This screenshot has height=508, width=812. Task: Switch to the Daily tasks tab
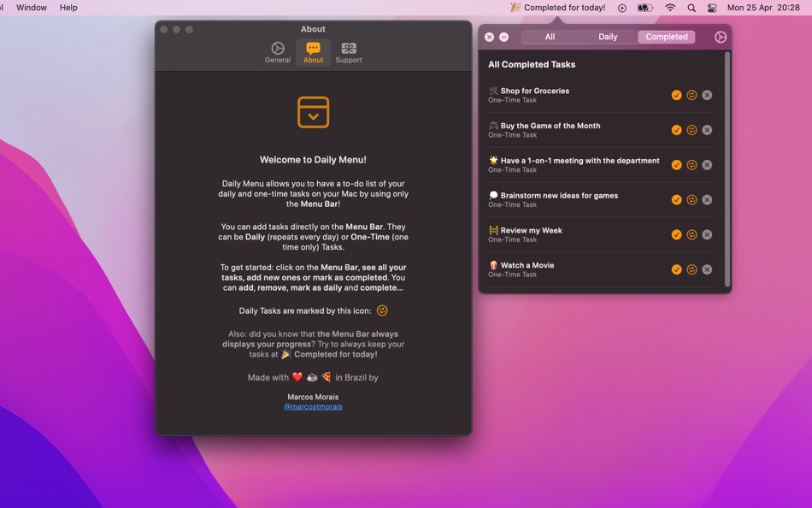click(x=608, y=37)
